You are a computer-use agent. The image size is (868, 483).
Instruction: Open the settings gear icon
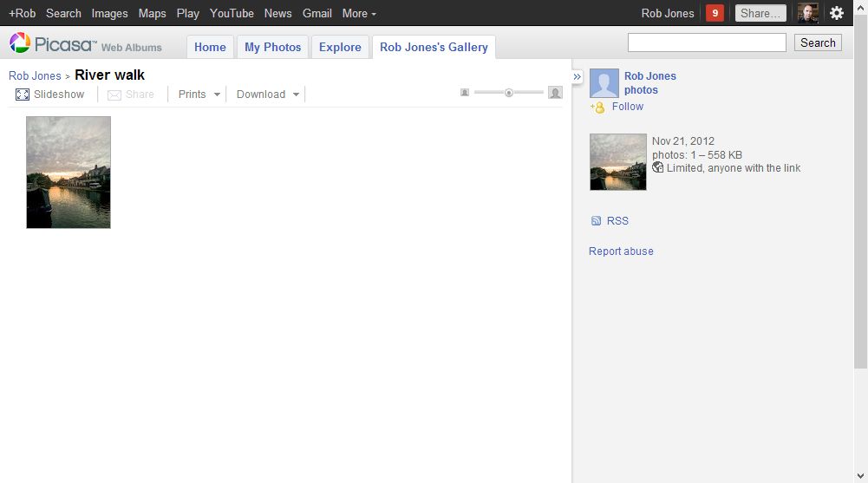pos(836,13)
